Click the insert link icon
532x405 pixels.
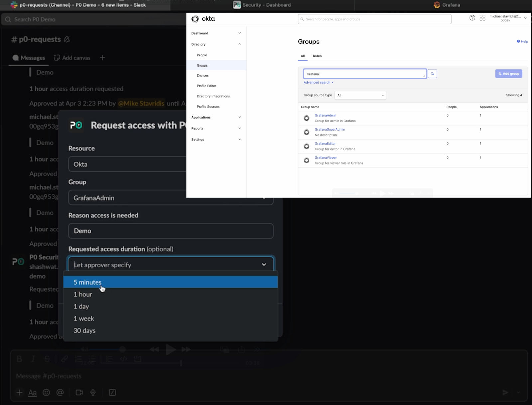point(65,359)
